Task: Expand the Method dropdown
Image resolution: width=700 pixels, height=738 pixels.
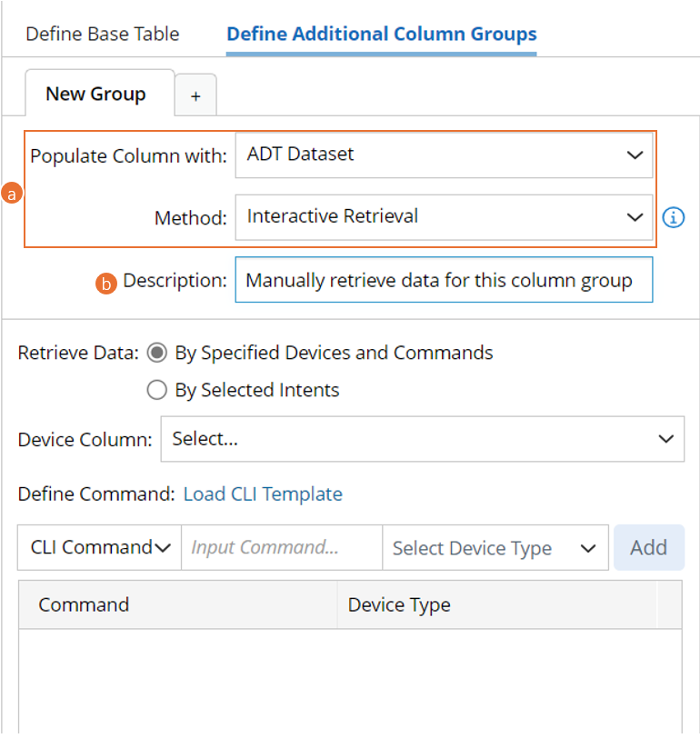Action: (x=444, y=217)
